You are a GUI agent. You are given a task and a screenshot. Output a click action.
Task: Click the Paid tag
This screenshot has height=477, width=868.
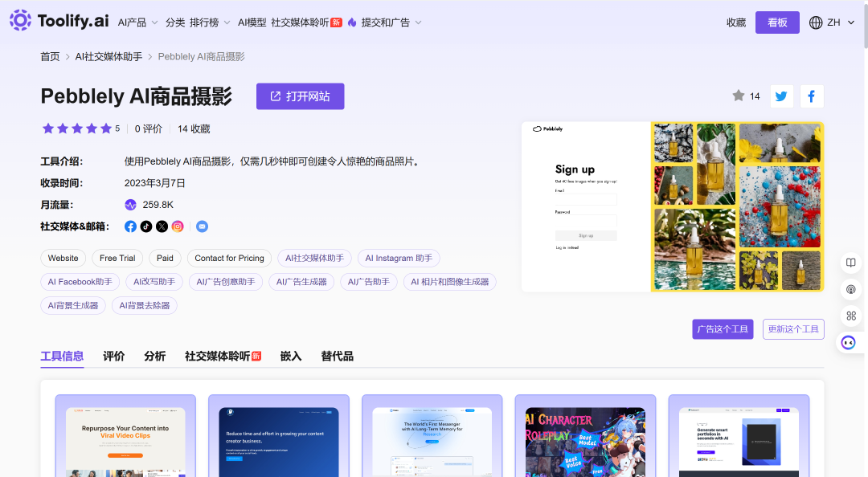pyautogui.click(x=165, y=259)
